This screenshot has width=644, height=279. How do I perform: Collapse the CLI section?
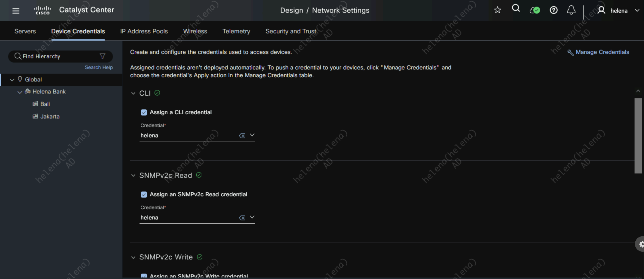pyautogui.click(x=133, y=93)
